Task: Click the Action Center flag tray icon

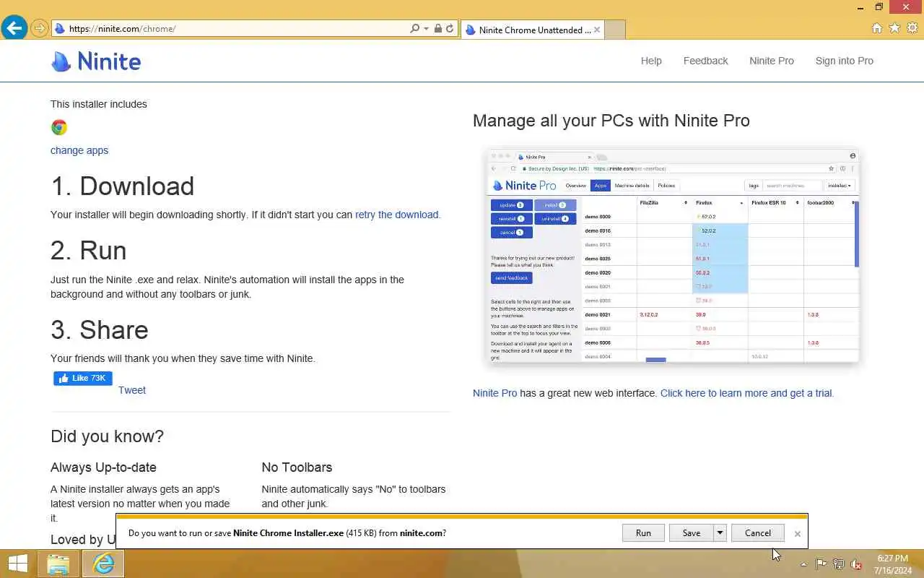Action: (821, 564)
